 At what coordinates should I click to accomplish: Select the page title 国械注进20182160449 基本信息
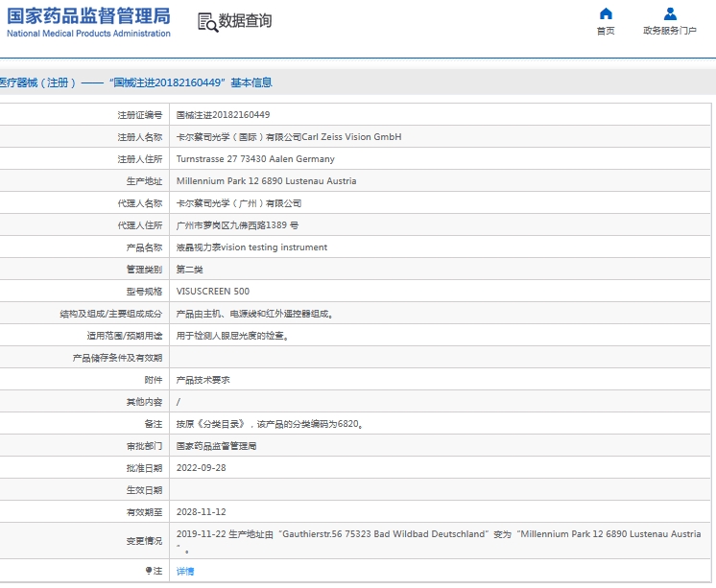click(190, 82)
